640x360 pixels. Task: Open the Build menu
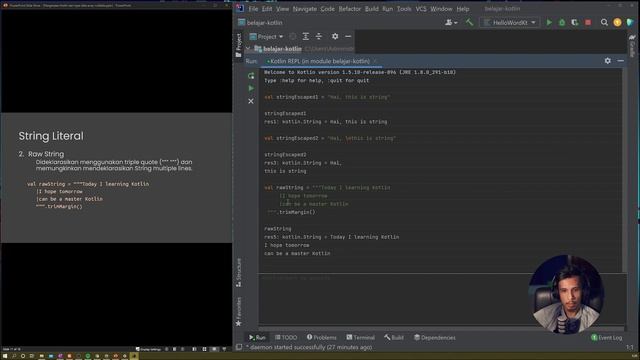click(371, 9)
